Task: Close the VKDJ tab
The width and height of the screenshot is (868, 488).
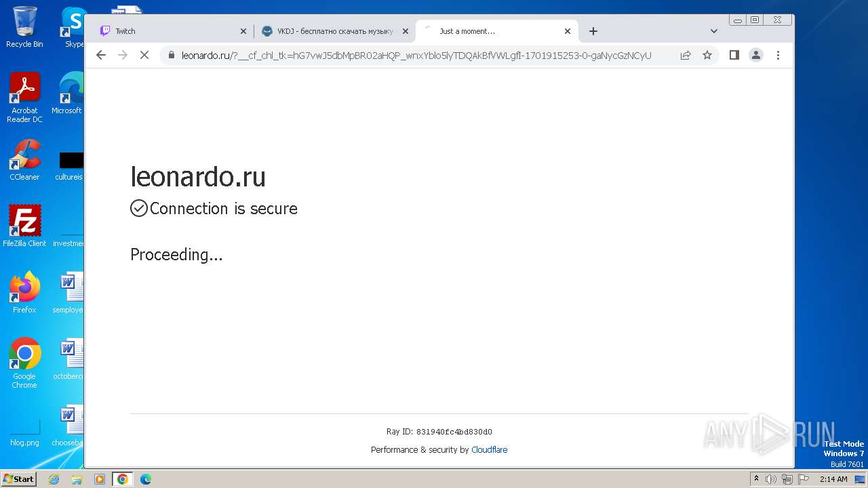Action: pos(406,31)
